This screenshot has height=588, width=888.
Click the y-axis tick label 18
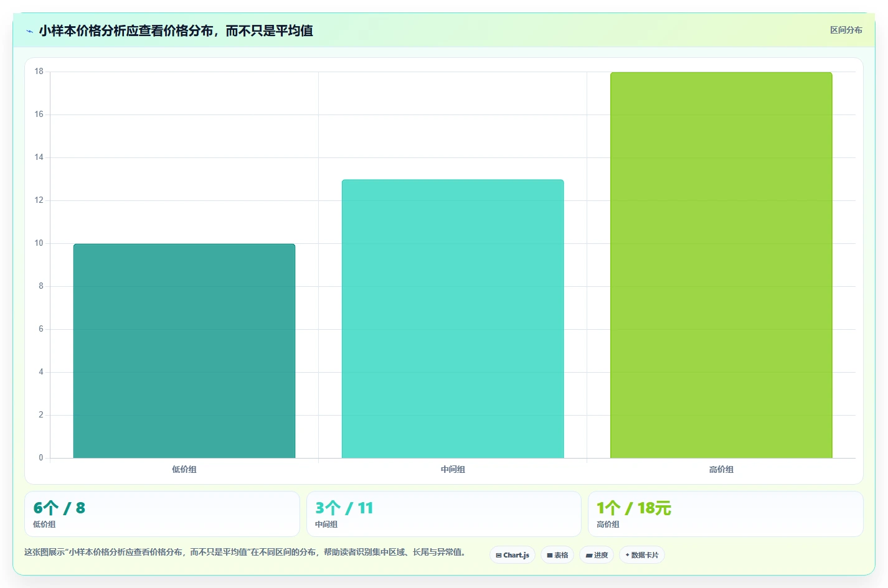coord(39,72)
